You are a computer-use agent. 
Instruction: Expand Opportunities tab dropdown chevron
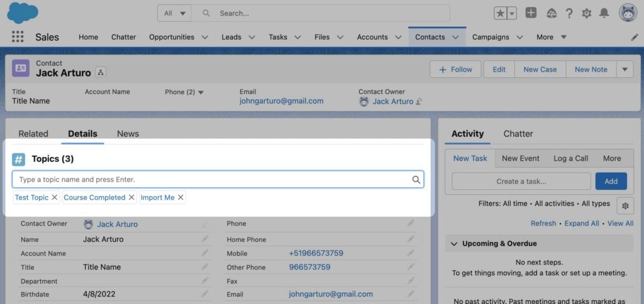point(204,37)
